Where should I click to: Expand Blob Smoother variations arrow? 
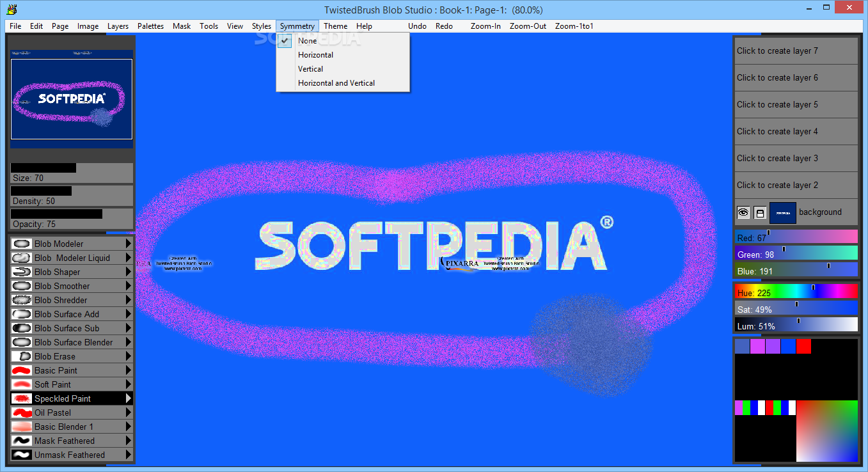tap(128, 286)
